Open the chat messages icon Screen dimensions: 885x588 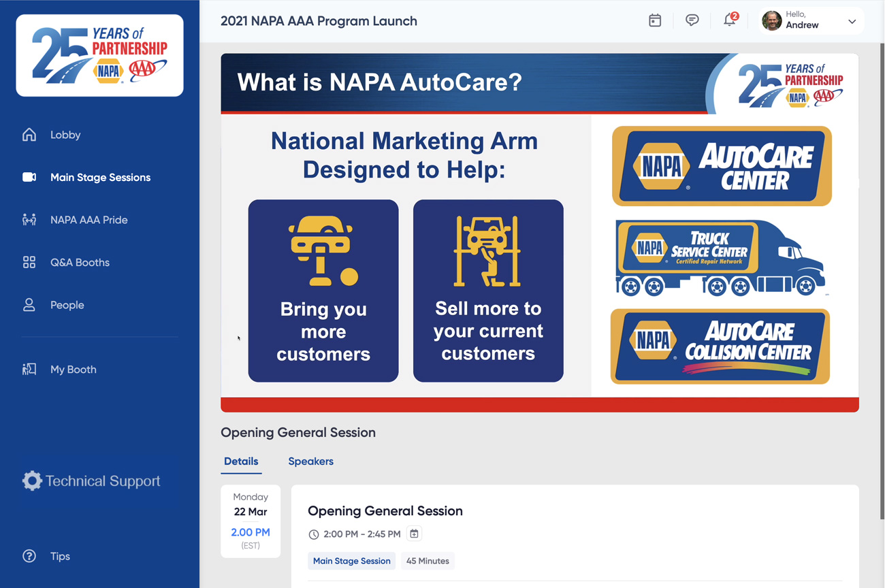point(692,20)
